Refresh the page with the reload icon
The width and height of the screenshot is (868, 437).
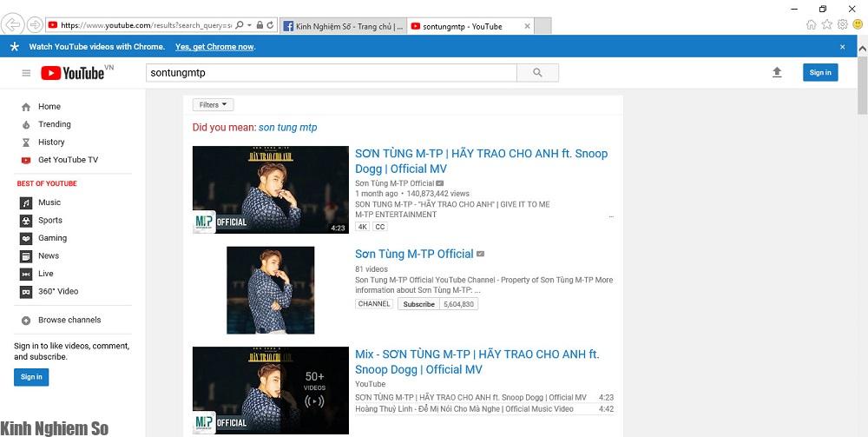click(x=270, y=25)
